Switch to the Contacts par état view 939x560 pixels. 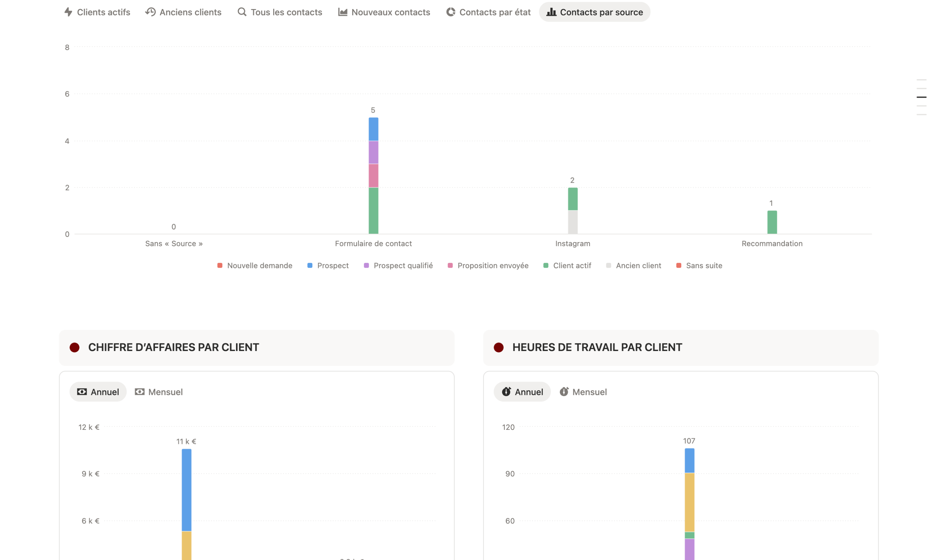point(488,12)
